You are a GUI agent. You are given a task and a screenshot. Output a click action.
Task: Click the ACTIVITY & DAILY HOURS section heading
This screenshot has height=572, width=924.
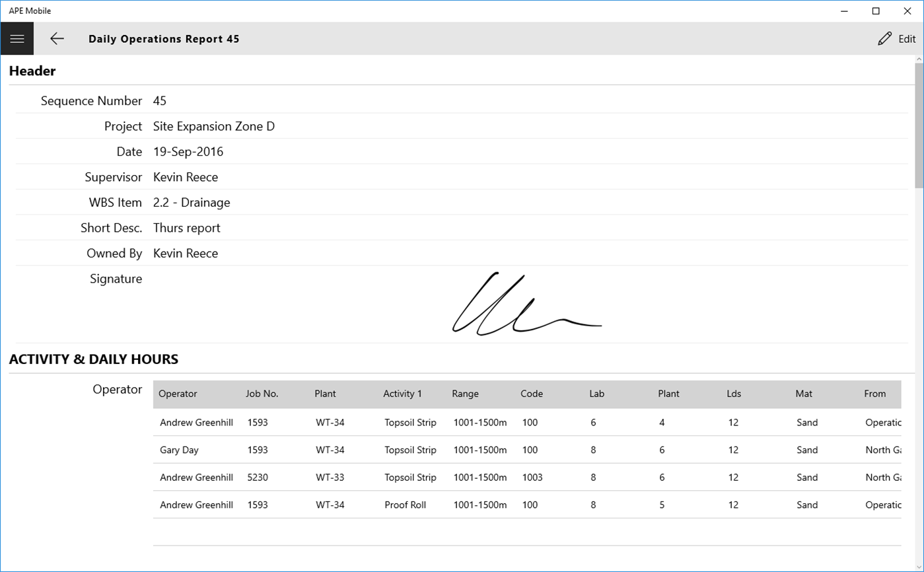pos(93,359)
